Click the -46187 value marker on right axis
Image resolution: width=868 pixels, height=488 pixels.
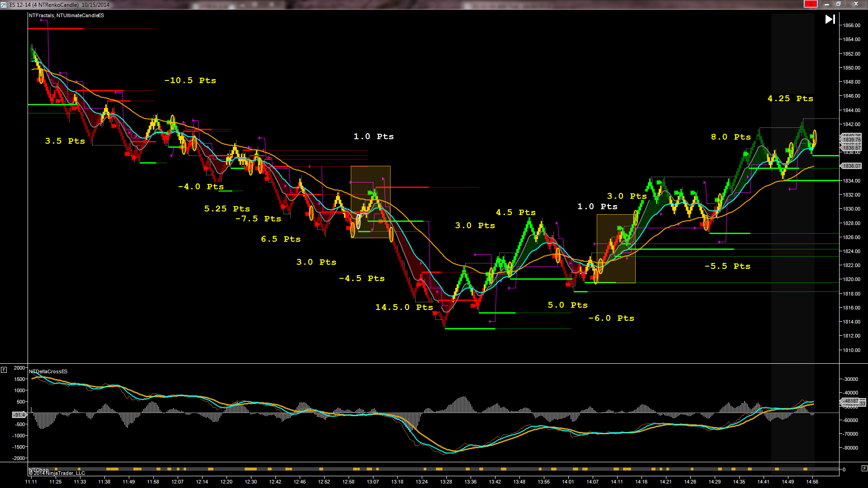pos(850,401)
